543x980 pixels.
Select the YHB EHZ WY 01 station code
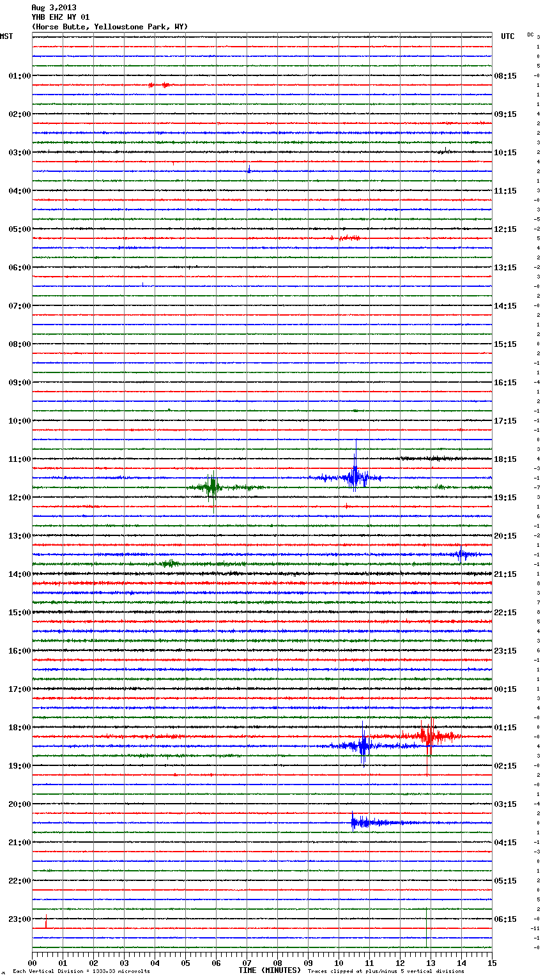click(x=60, y=17)
